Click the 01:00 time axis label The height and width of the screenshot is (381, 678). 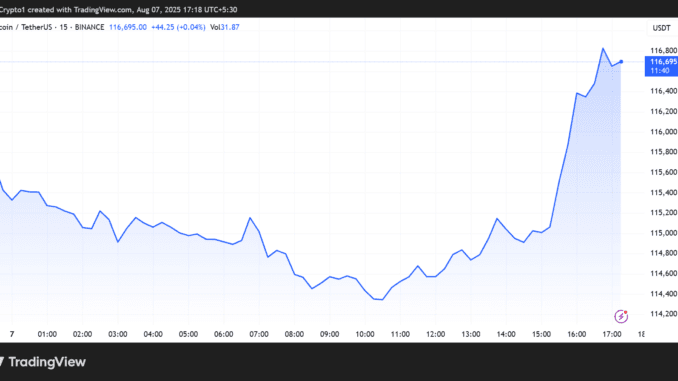[47, 334]
